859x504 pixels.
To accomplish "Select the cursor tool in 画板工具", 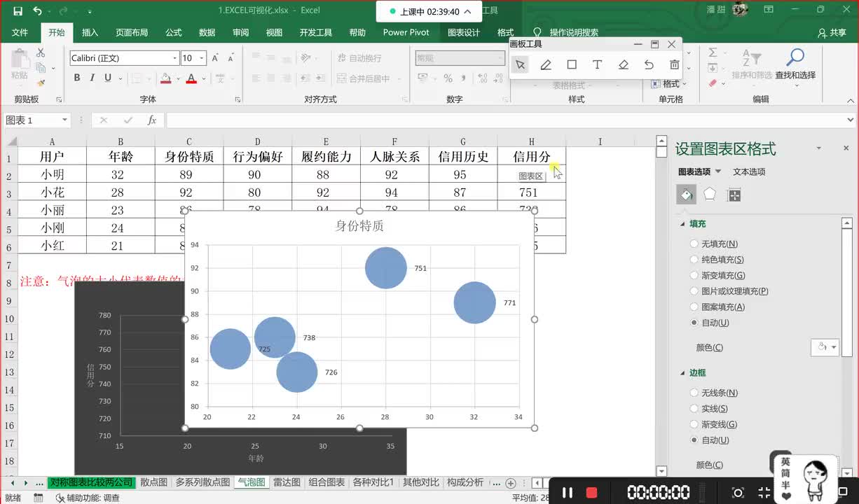I will point(520,65).
